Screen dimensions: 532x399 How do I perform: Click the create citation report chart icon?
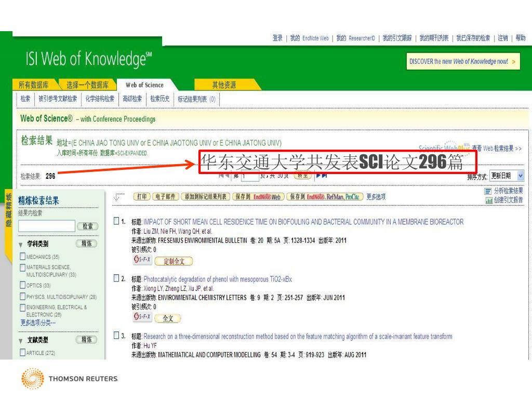[488, 201]
